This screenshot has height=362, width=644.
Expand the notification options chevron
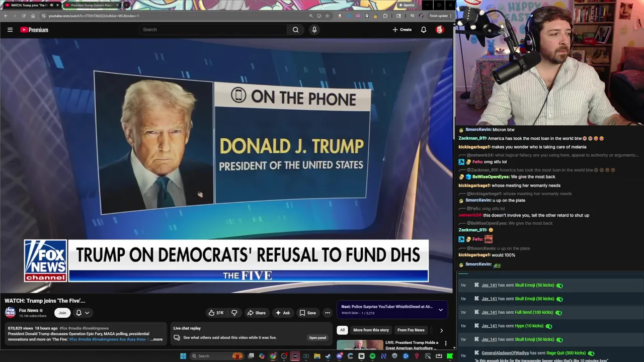pyautogui.click(x=87, y=313)
